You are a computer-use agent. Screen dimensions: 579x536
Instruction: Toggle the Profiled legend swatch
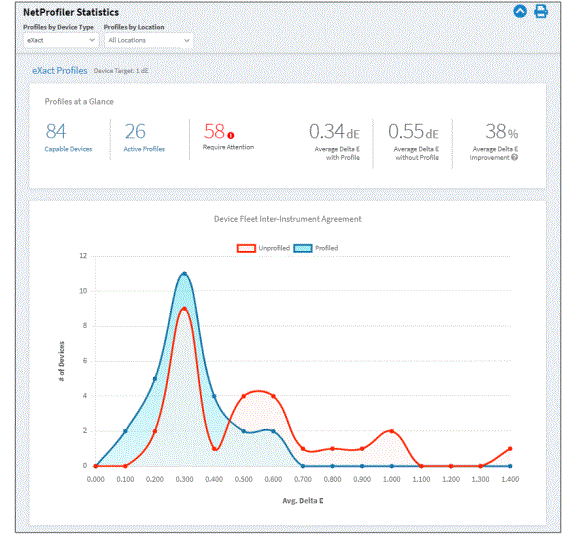point(303,248)
